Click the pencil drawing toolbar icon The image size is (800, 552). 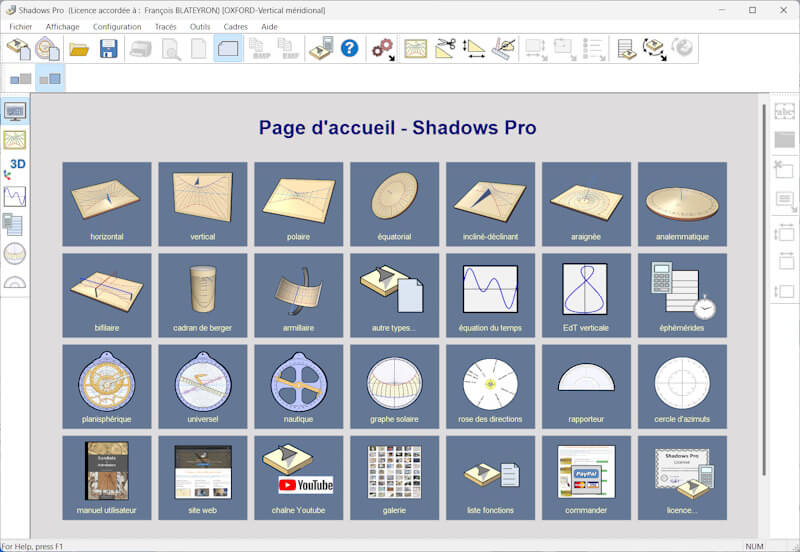click(504, 49)
